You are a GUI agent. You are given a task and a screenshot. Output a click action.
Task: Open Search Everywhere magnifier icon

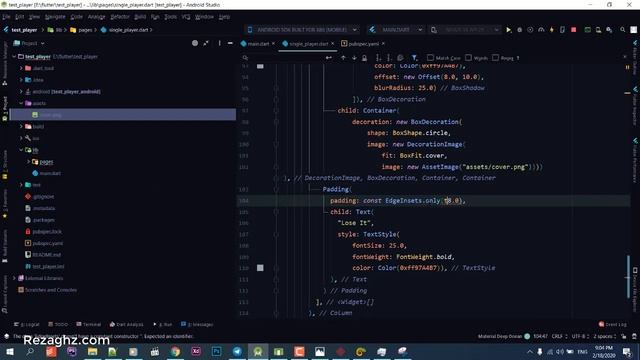coord(622,30)
